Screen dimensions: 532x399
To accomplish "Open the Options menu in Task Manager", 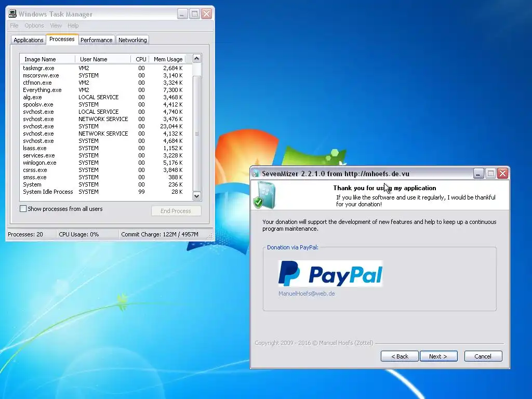I will [x=34, y=25].
